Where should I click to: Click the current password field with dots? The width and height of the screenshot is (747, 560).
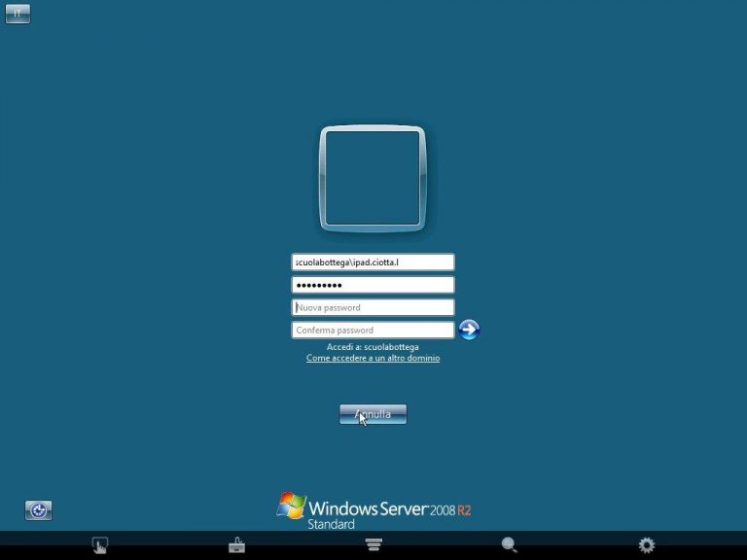tap(373, 285)
